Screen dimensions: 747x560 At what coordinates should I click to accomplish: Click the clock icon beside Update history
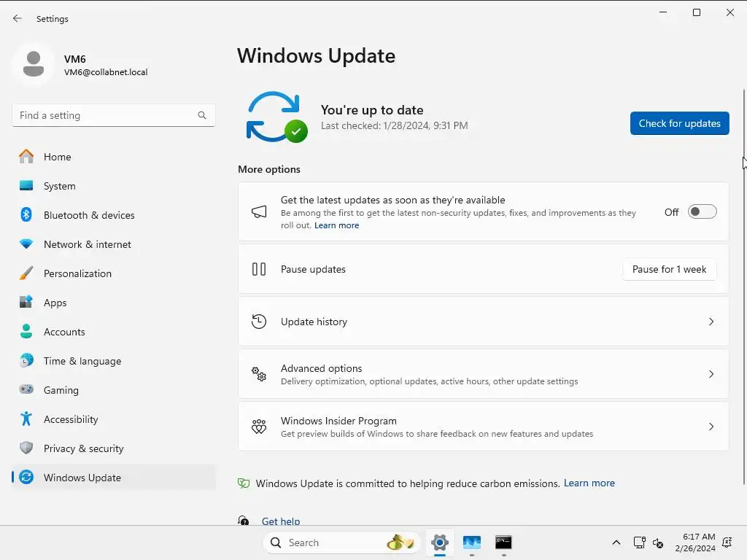coord(259,322)
